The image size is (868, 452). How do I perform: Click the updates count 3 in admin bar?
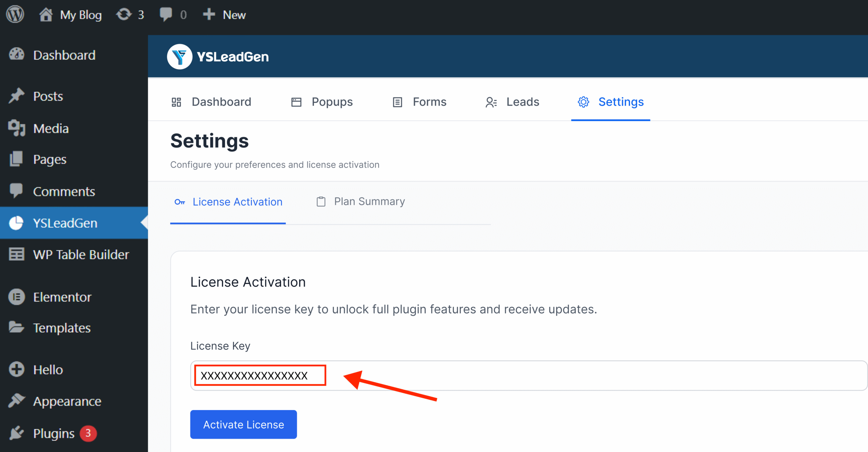pos(141,15)
